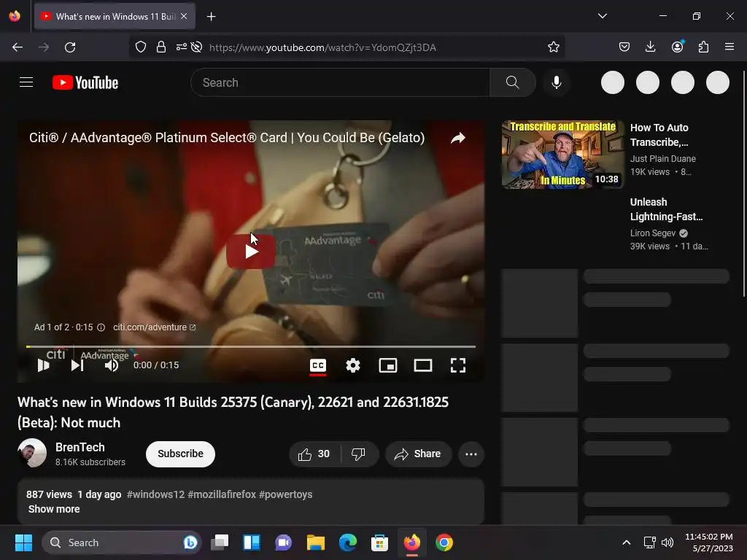Image resolution: width=747 pixels, height=560 pixels.
Task: Enter full screen mode
Action: [458, 365]
